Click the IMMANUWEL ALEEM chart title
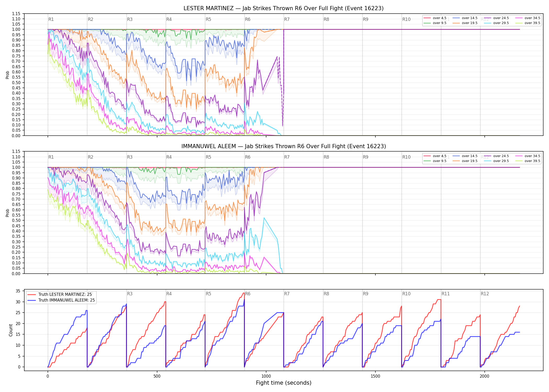The image size is (549, 392). (283, 146)
